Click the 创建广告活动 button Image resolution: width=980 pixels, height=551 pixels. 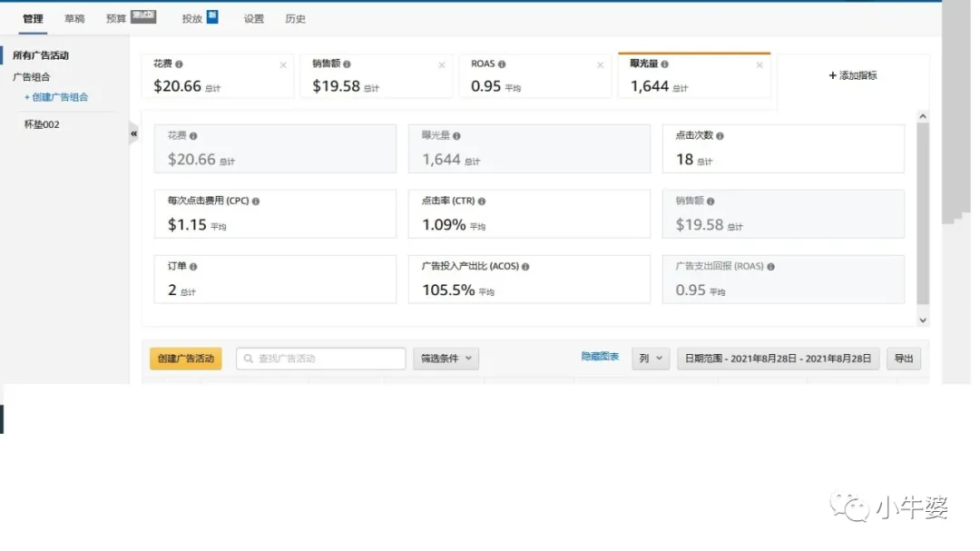[185, 358]
